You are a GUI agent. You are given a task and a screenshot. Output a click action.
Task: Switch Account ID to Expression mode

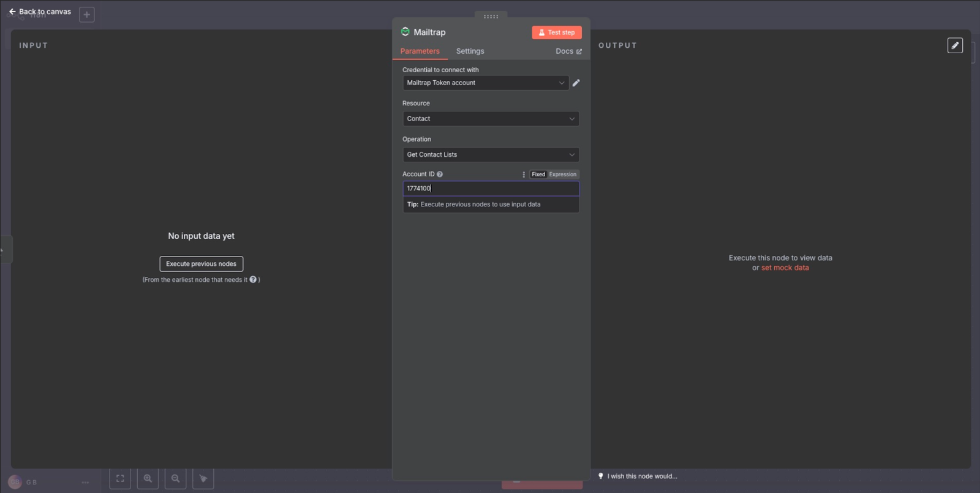tap(562, 175)
